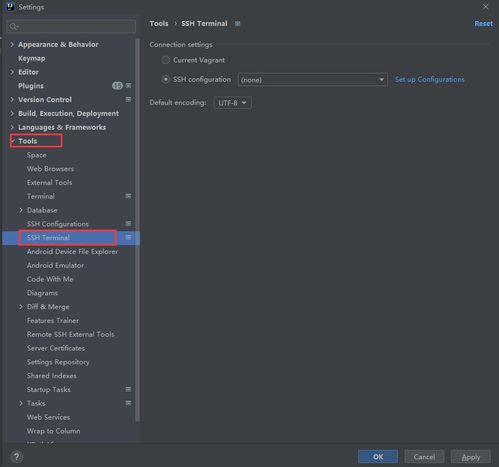Open the UTF-8 default encoding dropdown
The image size is (499, 467).
click(x=232, y=103)
